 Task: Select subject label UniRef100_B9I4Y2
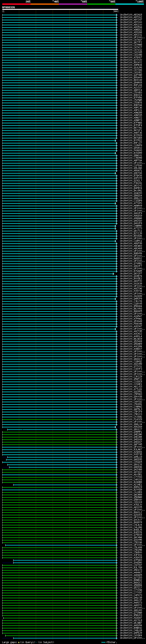pos(131,63)
